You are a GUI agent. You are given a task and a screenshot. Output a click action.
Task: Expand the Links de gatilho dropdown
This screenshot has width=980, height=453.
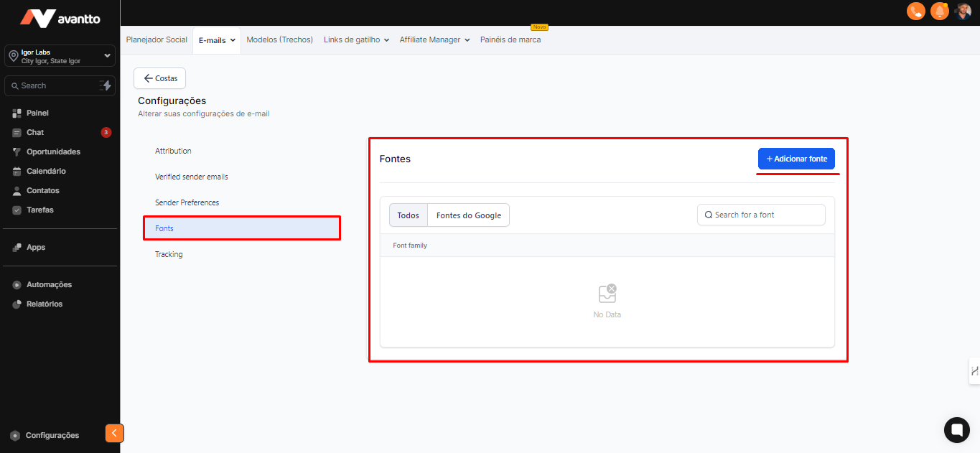(356, 40)
